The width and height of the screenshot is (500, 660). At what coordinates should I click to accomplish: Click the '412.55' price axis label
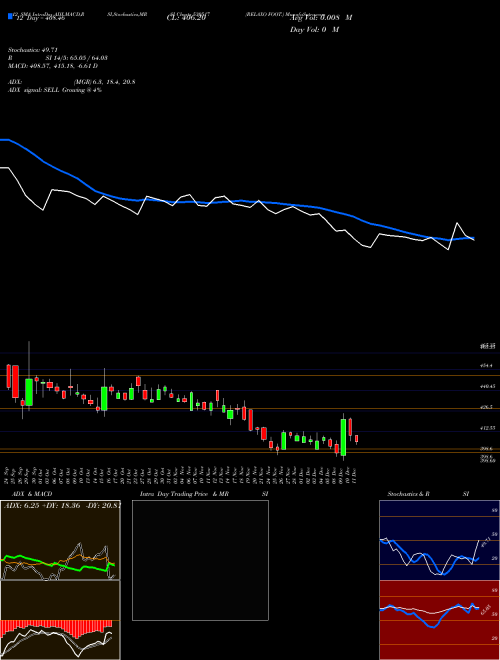pos(488,428)
